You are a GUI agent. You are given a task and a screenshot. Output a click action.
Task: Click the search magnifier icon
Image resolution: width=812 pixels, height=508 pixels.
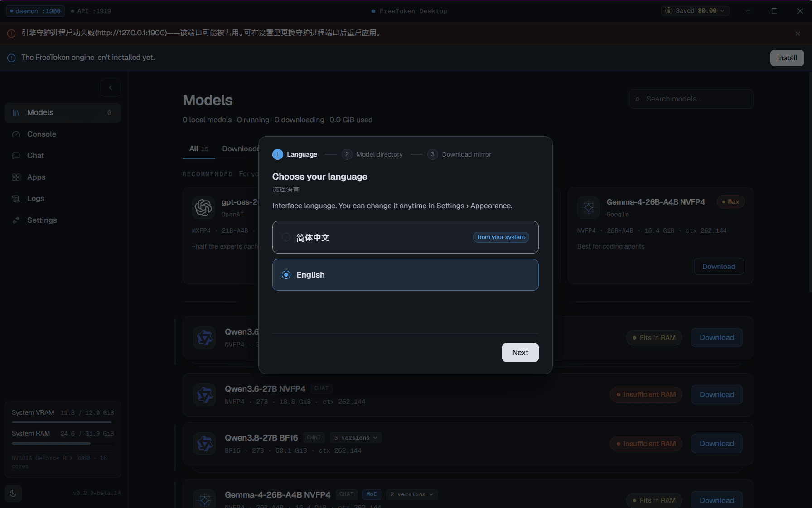coord(638,99)
